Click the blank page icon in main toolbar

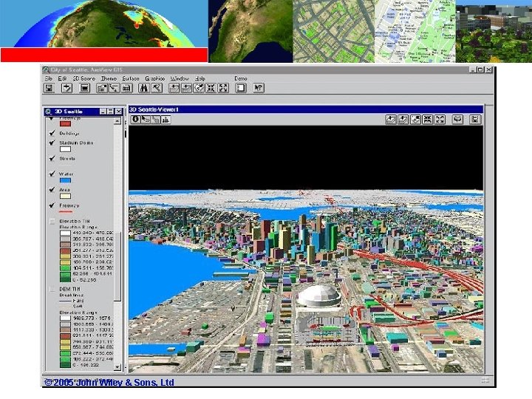241,88
